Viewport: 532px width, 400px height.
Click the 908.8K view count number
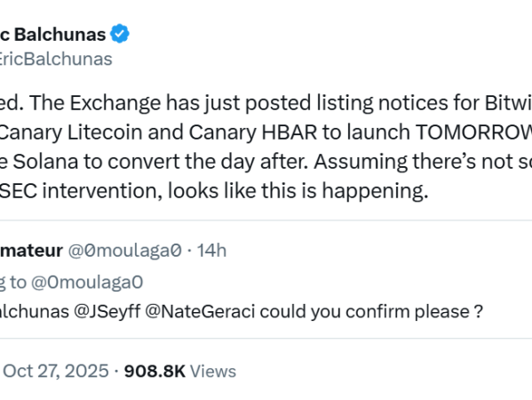(155, 372)
